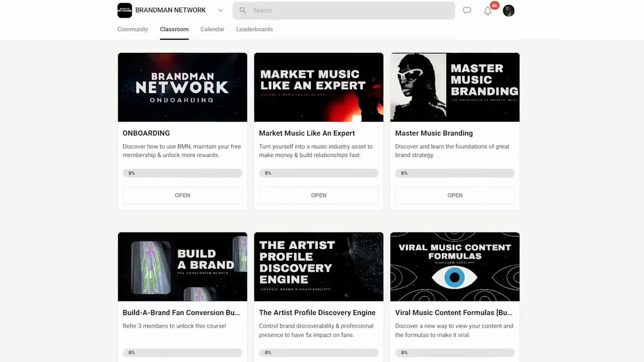Image resolution: width=644 pixels, height=362 pixels.
Task: Click the Artist Profile Discovery Engine thumbnail
Action: pos(318,266)
